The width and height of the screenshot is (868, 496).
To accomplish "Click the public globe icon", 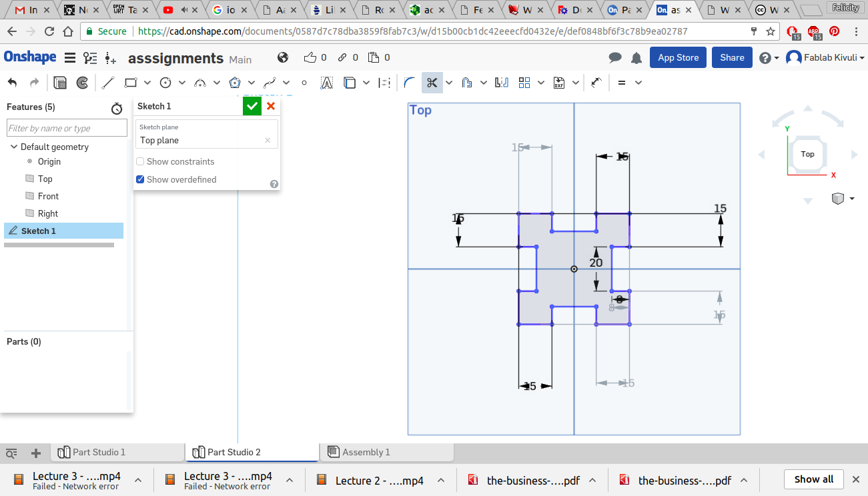I will point(283,57).
